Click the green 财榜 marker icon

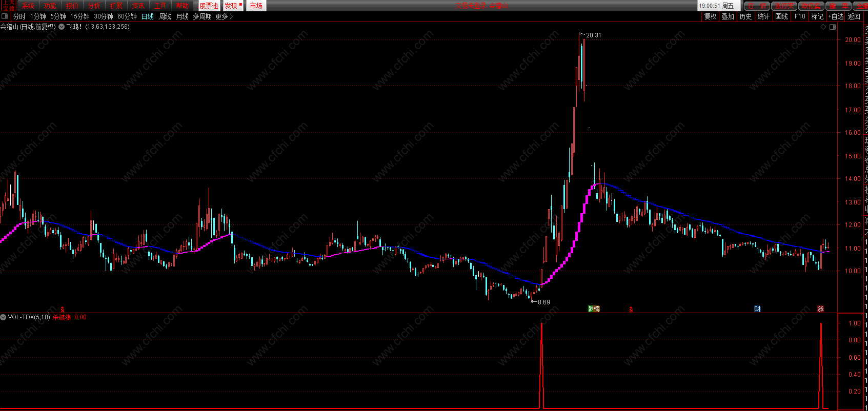pos(594,309)
